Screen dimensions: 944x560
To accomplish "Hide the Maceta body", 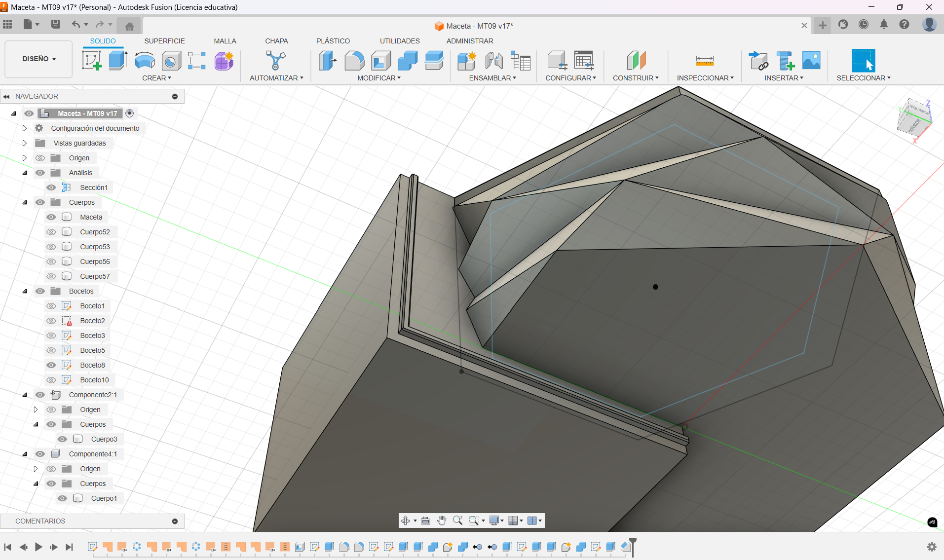I will coord(51,217).
